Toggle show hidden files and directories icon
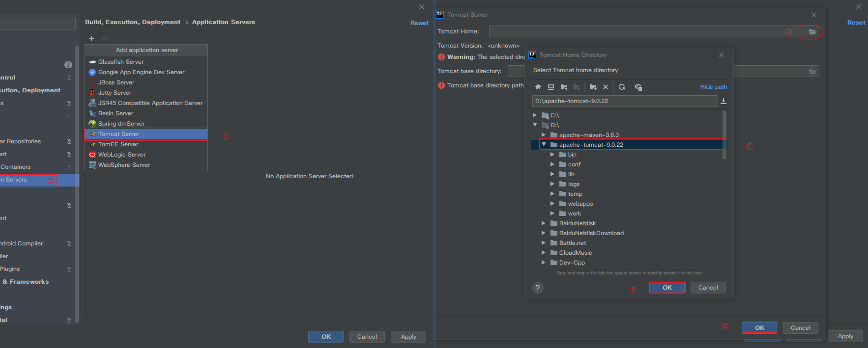Viewport: 868px width, 348px height. pyautogui.click(x=638, y=87)
